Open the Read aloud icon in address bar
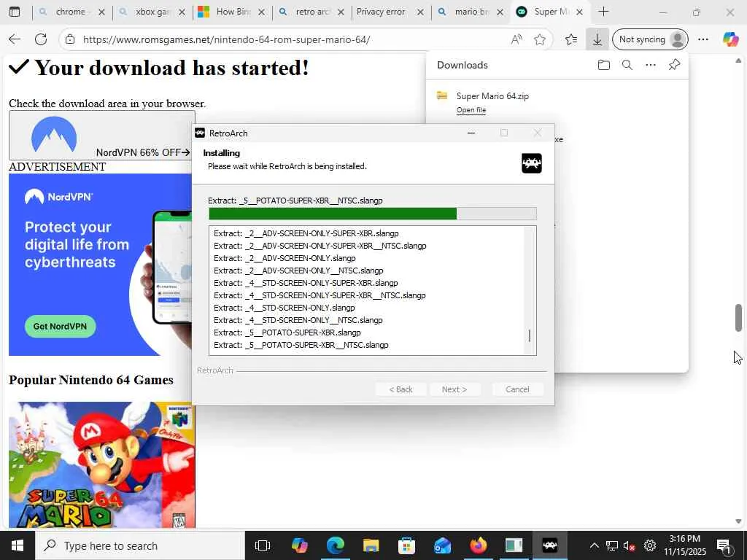Image resolution: width=747 pixels, height=560 pixels. (516, 39)
